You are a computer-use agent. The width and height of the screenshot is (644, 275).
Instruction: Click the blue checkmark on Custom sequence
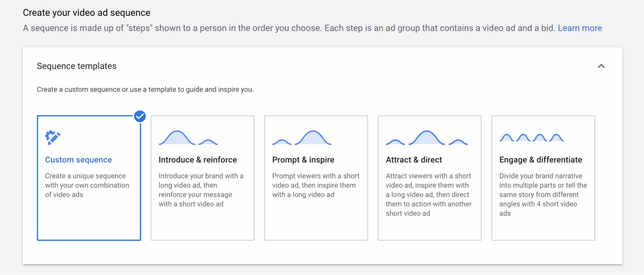pyautogui.click(x=140, y=116)
